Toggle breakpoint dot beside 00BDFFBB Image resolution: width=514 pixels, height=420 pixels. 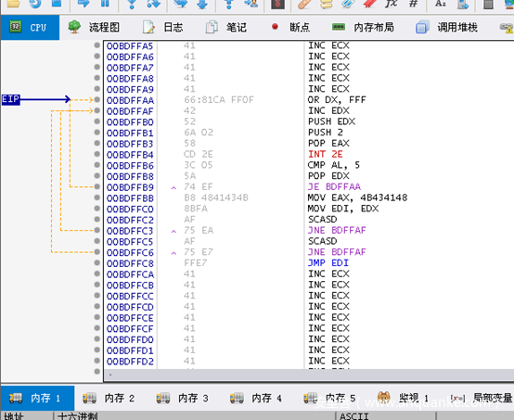pos(96,197)
